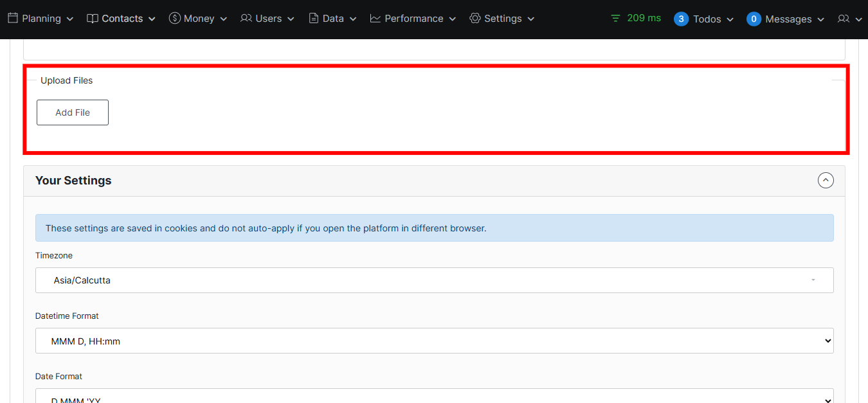Click the Messages count badge
The image size is (868, 403).
(x=754, y=19)
